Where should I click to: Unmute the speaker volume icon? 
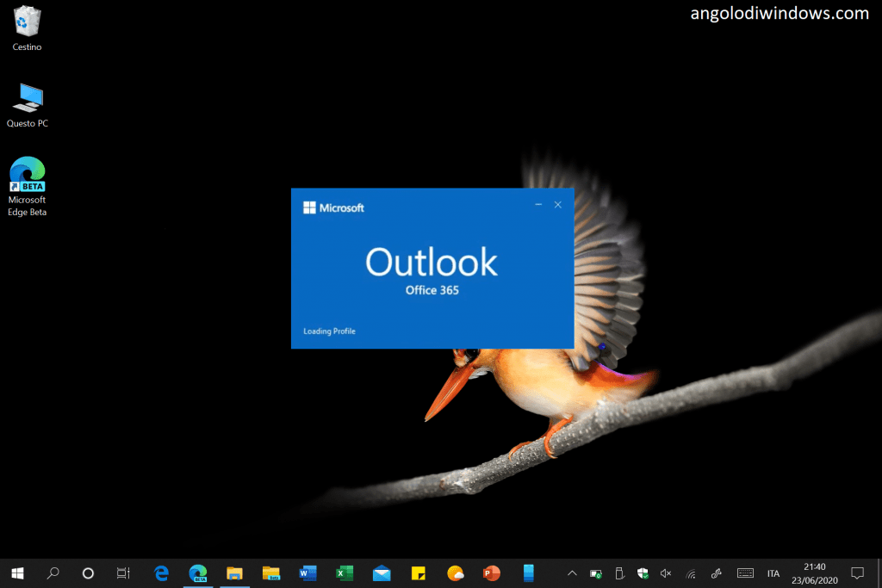point(666,573)
